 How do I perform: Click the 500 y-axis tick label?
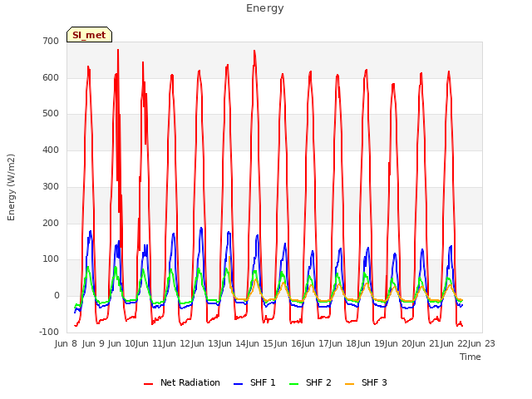(x=51, y=114)
